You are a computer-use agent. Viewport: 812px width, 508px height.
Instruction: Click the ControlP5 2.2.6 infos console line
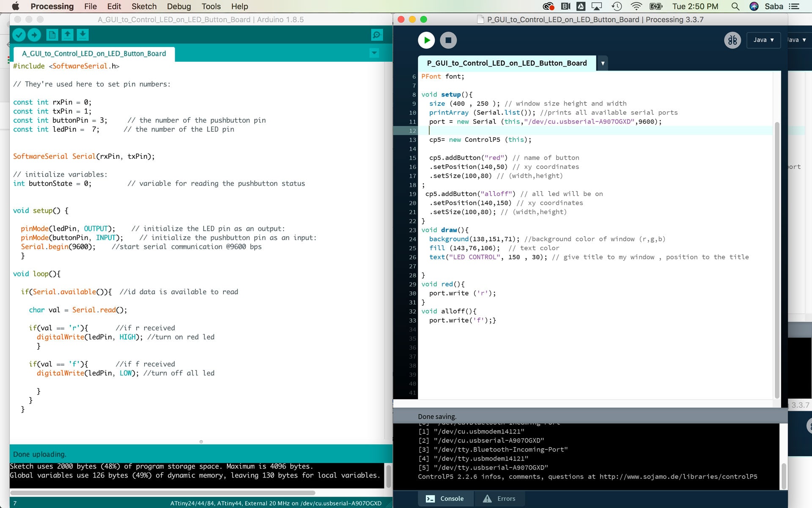coord(587,477)
